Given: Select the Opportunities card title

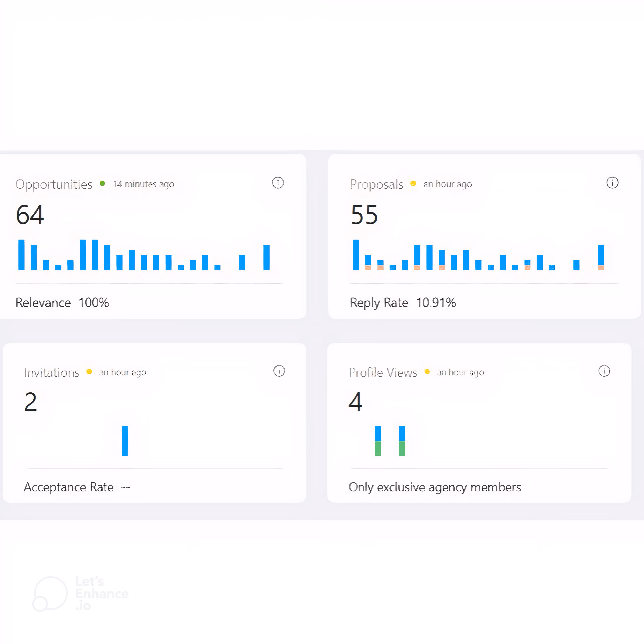Looking at the screenshot, I should click(54, 184).
